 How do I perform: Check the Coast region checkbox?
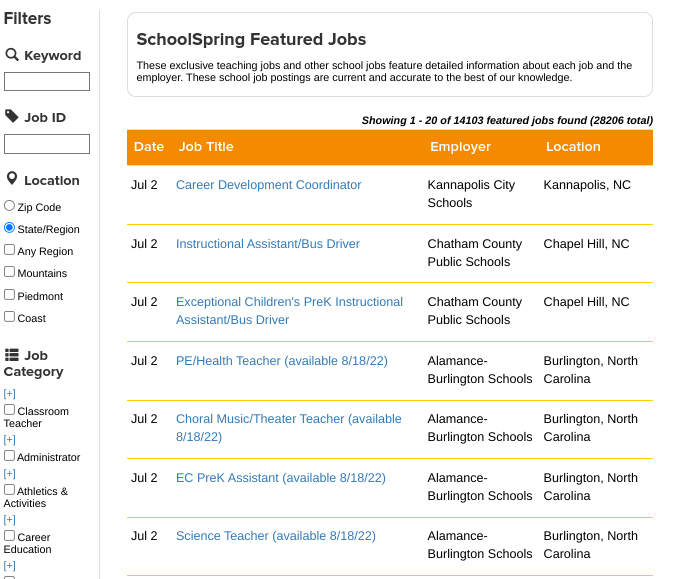click(10, 317)
